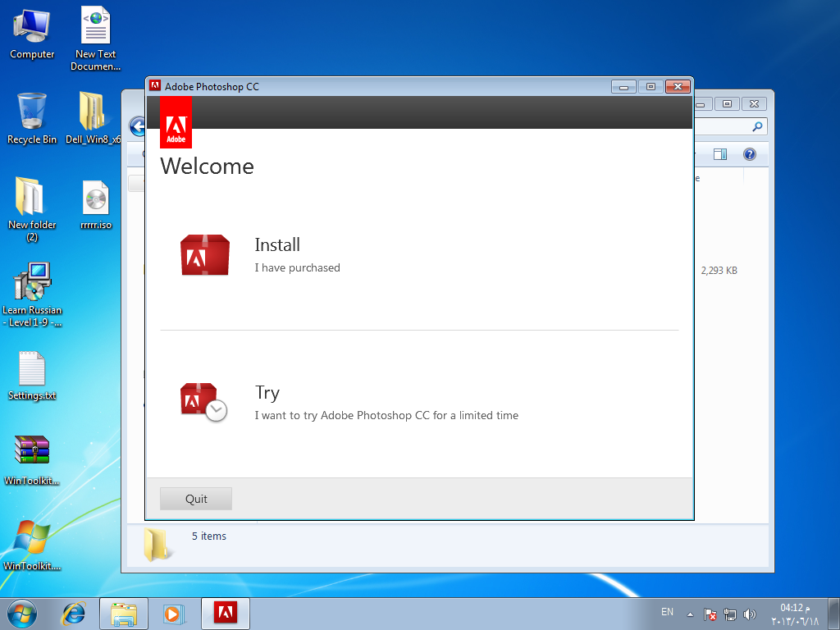
Task: Click the Quit button
Action: [x=196, y=499]
